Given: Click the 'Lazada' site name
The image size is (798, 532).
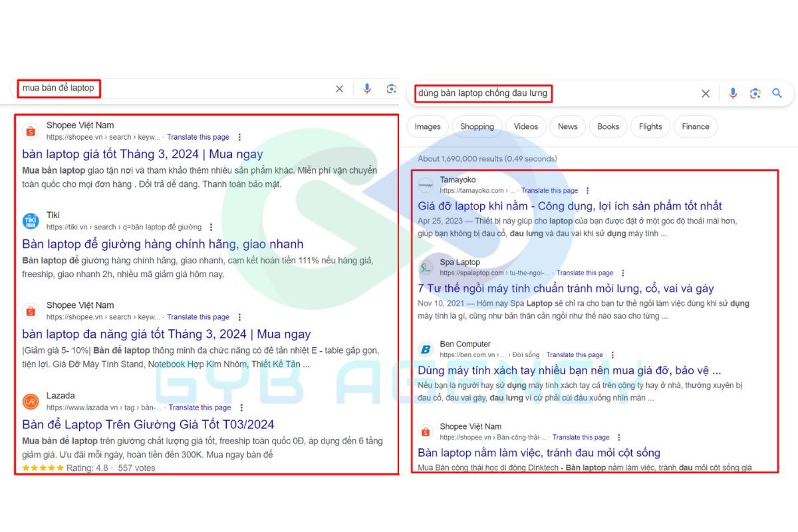Looking at the screenshot, I should (61, 396).
